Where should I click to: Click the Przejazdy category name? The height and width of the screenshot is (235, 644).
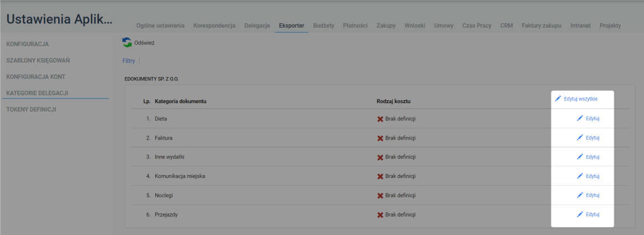[166, 214]
